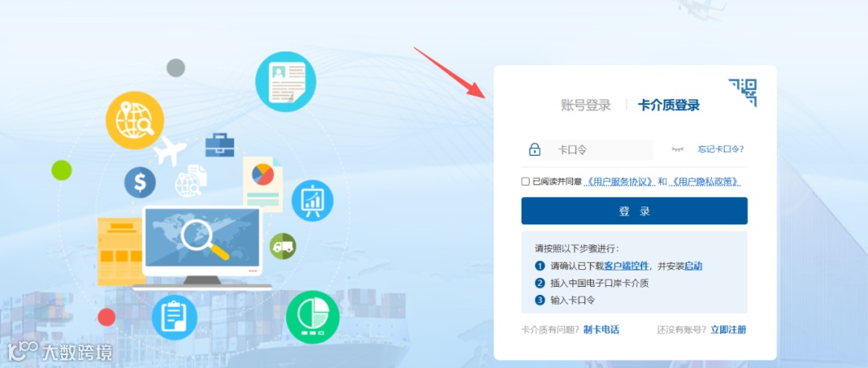Image resolution: width=868 pixels, height=368 pixels.
Task: Click the blue clipboard icon
Action: 174,317
